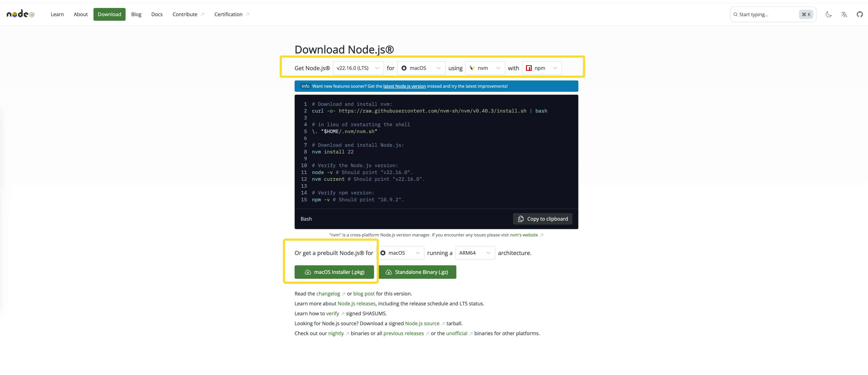Open the Docs nav item
The width and height of the screenshot is (868, 375).
tap(157, 14)
